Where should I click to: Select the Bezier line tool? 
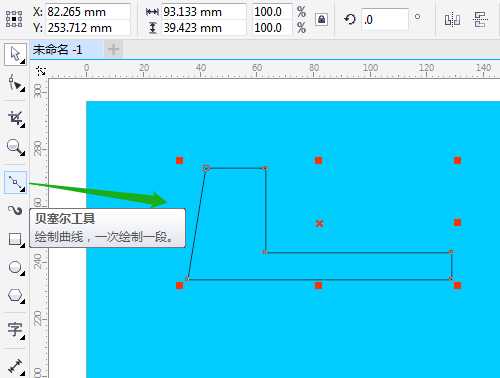(x=15, y=182)
